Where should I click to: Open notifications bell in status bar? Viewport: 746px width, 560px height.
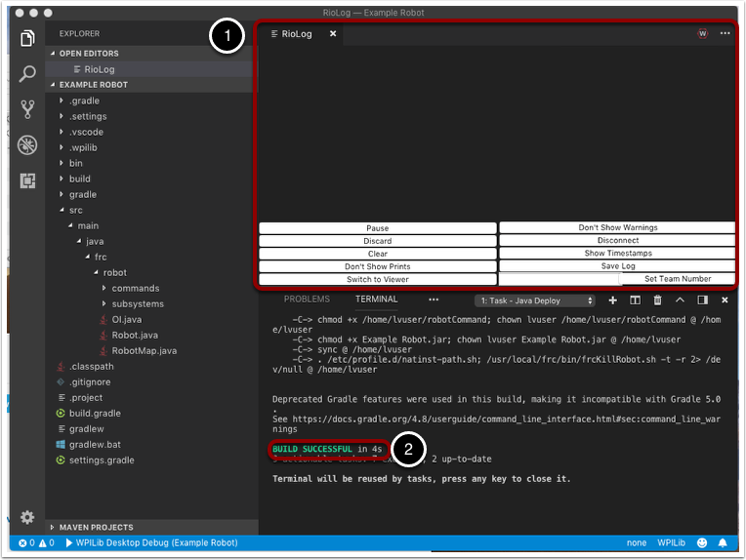(723, 542)
